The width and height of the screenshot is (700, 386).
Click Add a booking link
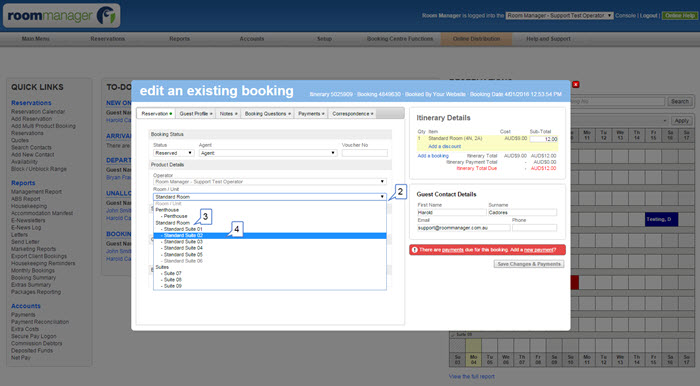click(433, 156)
